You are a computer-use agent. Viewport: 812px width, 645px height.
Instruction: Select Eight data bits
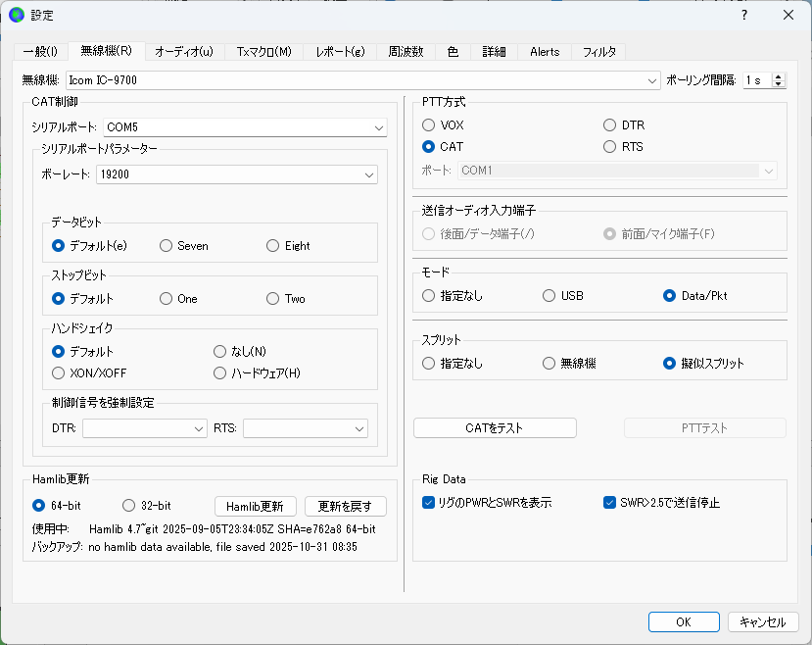coord(288,246)
